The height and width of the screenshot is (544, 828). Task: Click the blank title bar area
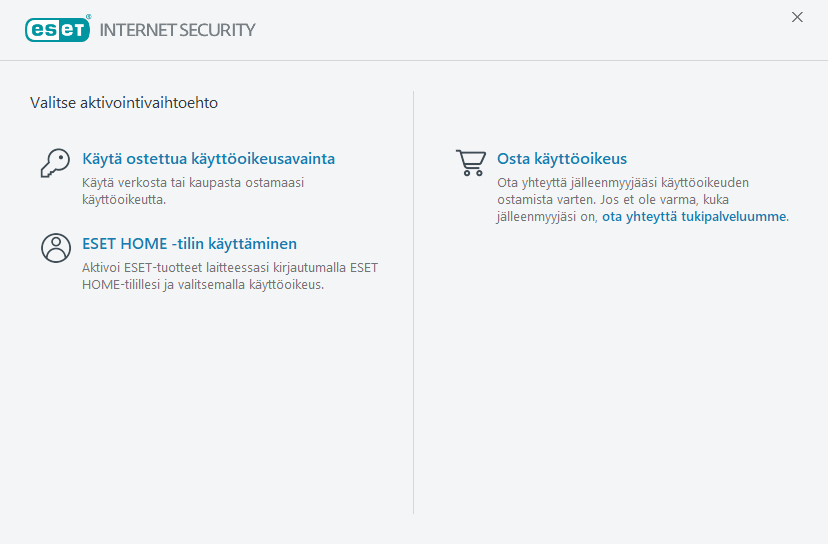(x=500, y=28)
